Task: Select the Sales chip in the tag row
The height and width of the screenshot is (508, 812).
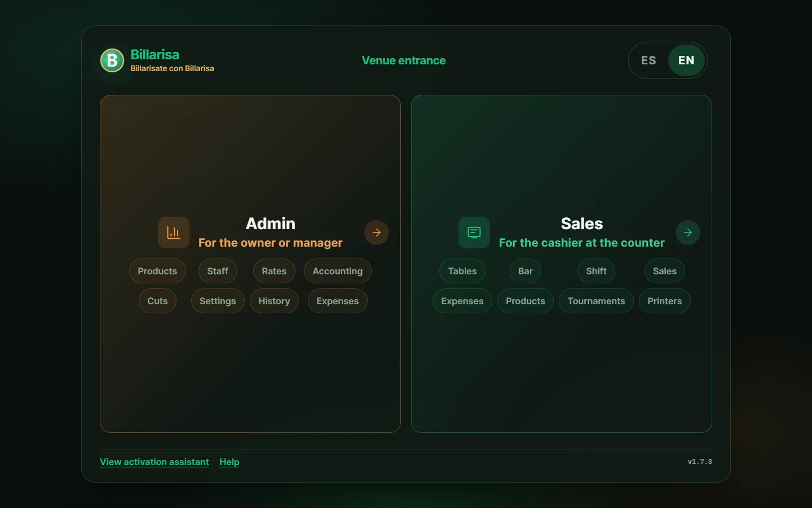Action: click(665, 271)
